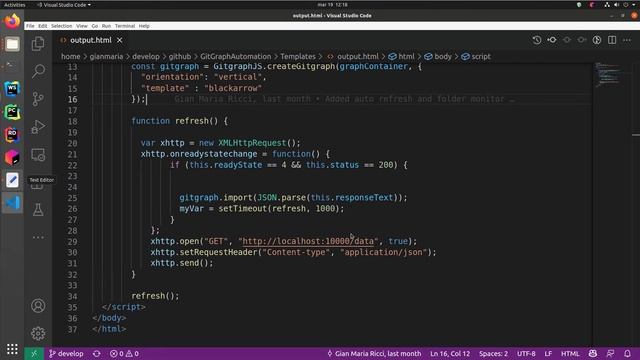Click the GitGraphAutomation breadcrumb segment

(x=236, y=56)
